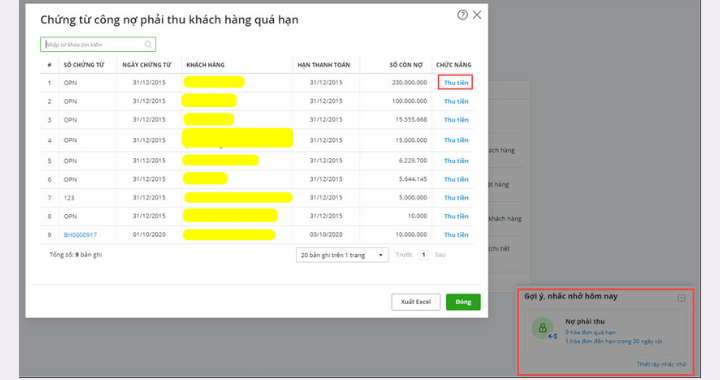Screen dimensions: 720x380
Task: Click Nợ phải thu reminder title
Action: coord(585,322)
